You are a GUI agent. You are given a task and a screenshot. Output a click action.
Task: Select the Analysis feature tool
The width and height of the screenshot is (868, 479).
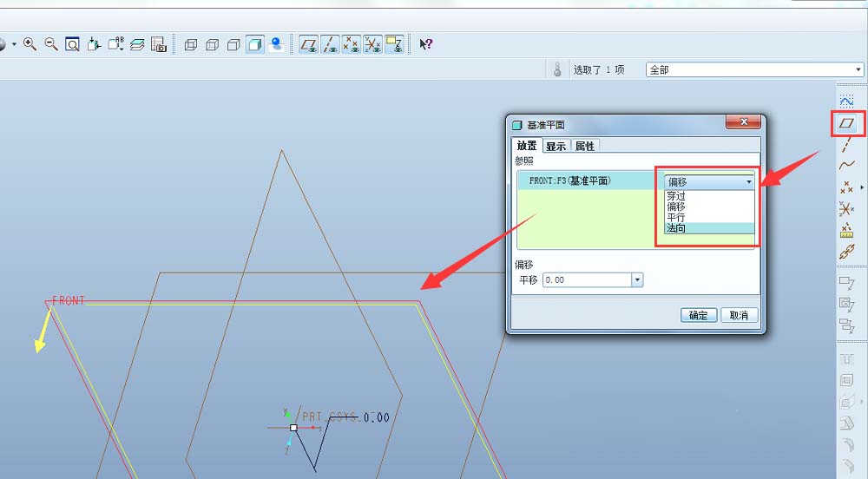pyautogui.click(x=846, y=230)
